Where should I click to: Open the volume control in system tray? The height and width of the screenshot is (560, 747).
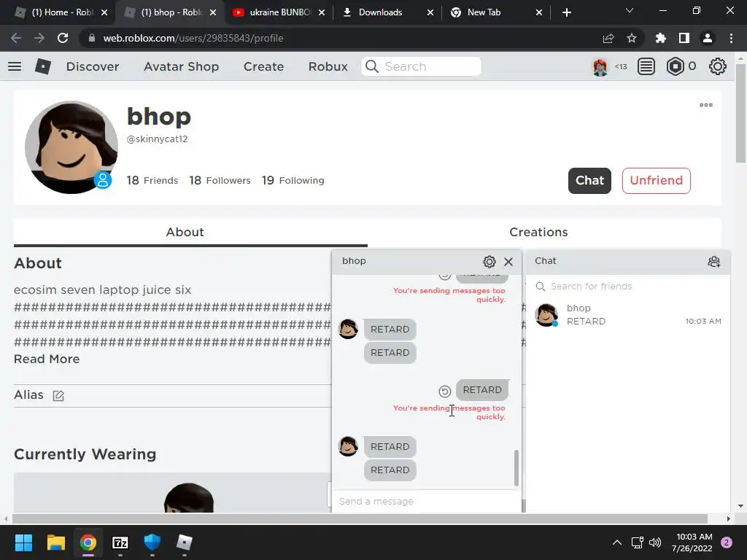point(655,542)
